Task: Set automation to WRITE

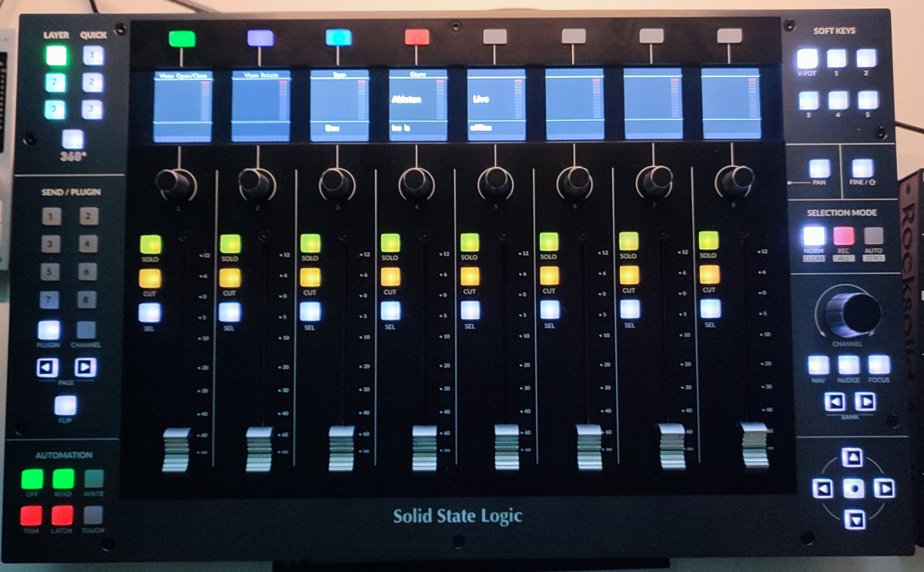Action: 94,479
